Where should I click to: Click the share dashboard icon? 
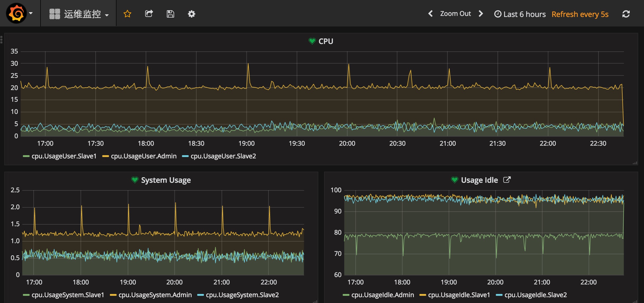coord(149,14)
